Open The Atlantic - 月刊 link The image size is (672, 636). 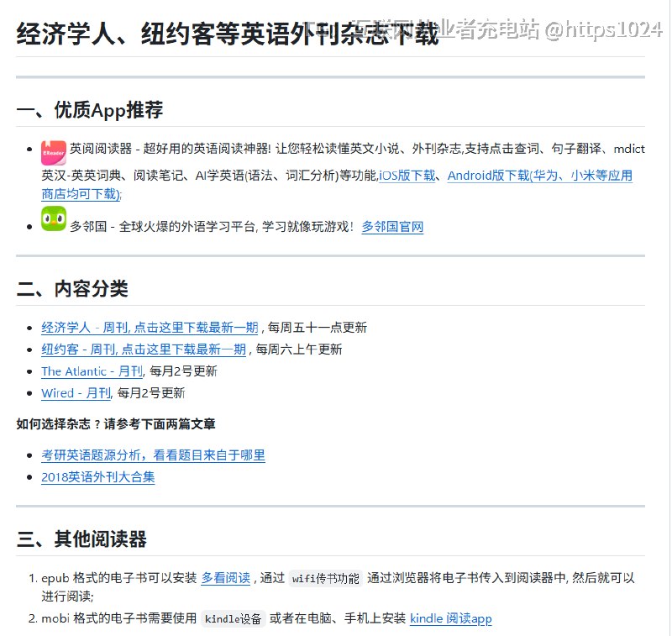coord(92,371)
